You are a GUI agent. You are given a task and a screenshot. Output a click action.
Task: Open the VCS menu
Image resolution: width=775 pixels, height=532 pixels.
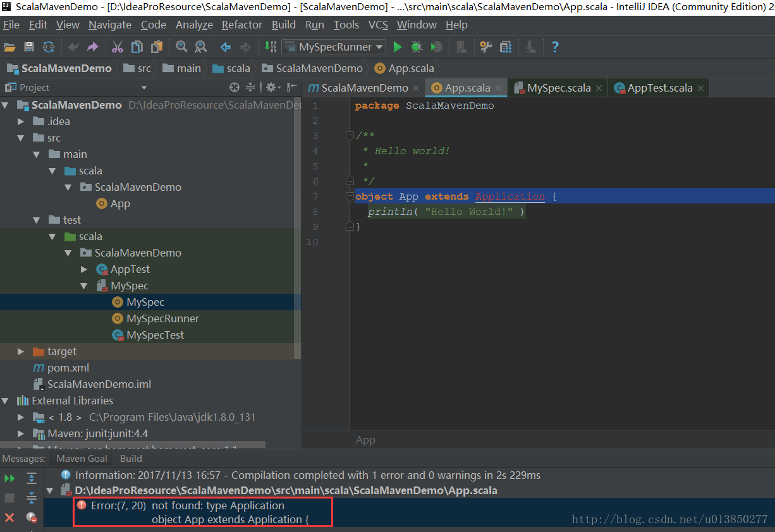378,25
